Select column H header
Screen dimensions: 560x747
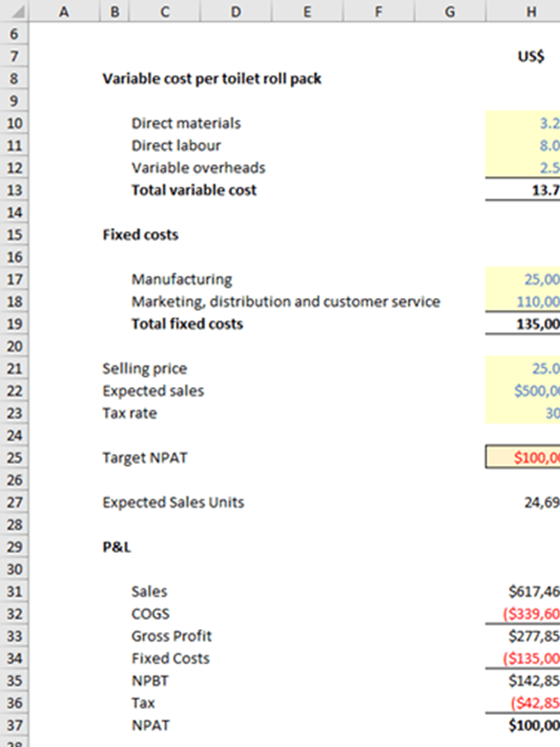pos(531,12)
